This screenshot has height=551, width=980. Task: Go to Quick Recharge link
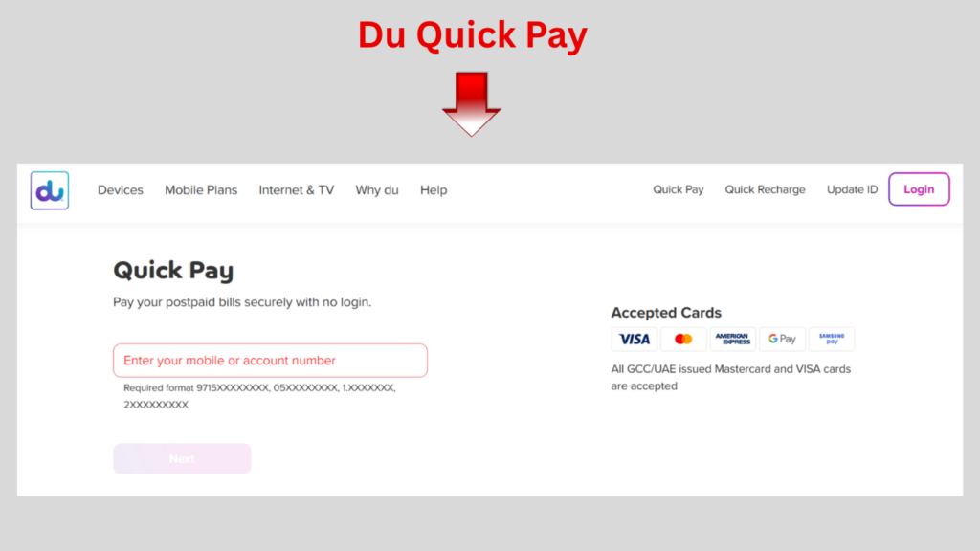pos(765,189)
